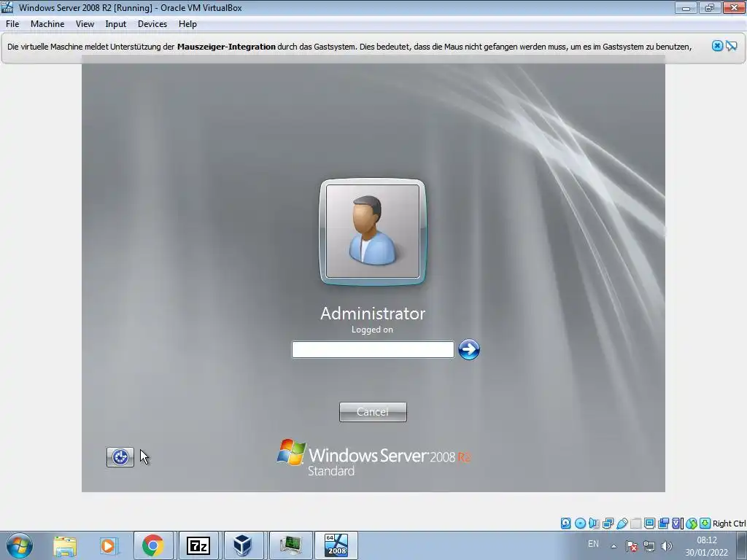Open the Devices menu
This screenshot has height=560, width=747.
point(152,24)
